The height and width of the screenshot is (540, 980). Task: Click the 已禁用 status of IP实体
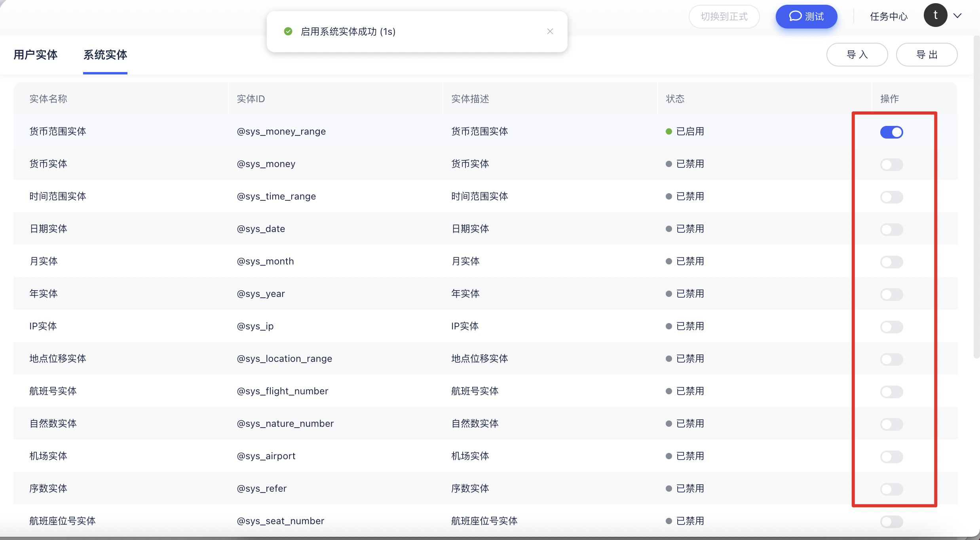685,326
